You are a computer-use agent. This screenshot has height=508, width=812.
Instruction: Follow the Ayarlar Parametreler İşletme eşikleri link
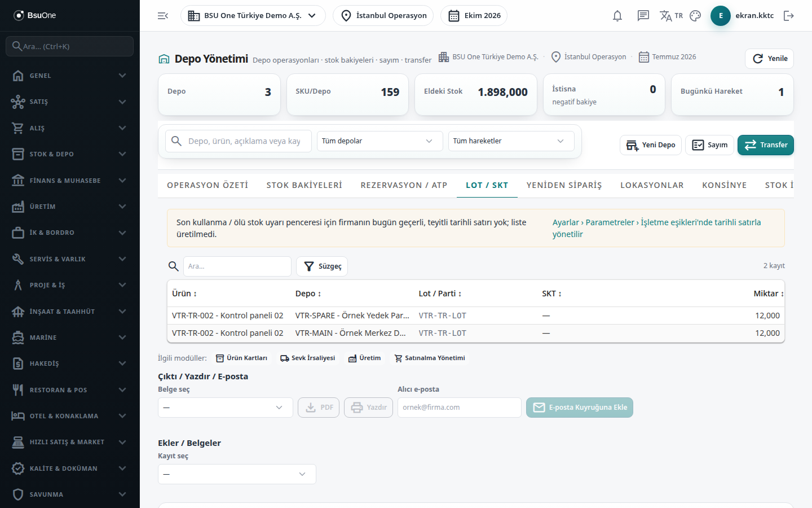pos(657,228)
